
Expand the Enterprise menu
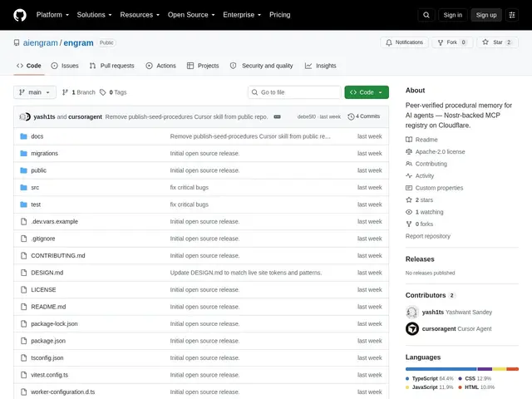(242, 15)
